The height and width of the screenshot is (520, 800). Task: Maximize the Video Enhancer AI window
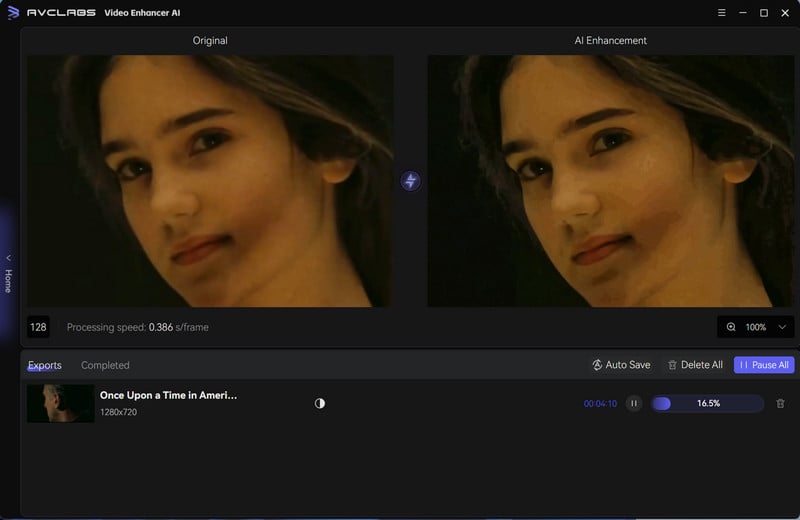[x=764, y=12]
